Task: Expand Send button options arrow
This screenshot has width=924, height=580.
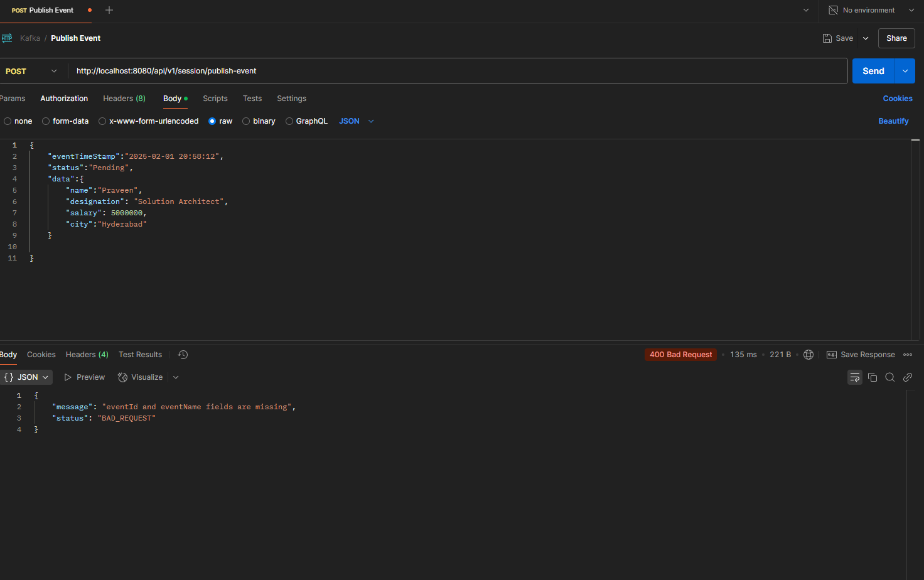Action: (x=905, y=71)
